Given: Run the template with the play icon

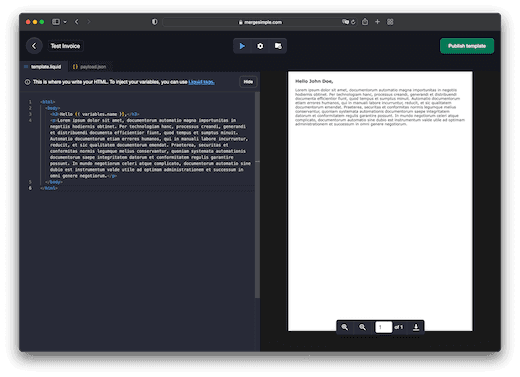Looking at the screenshot, I should (242, 46).
